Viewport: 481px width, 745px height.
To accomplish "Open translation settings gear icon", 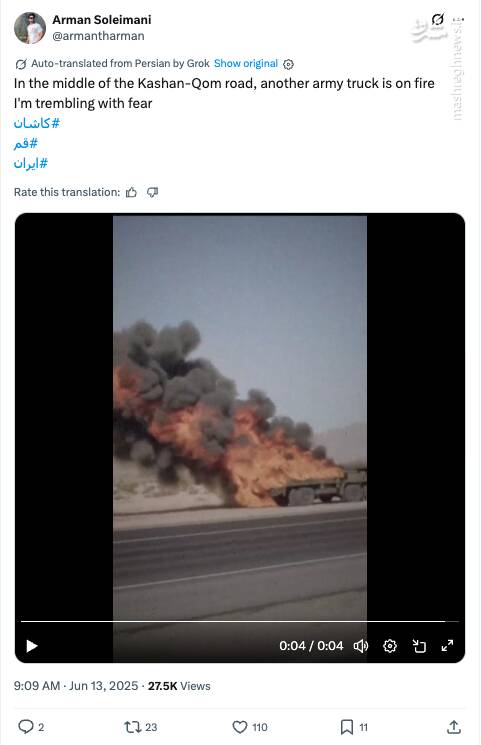I will tap(288, 64).
